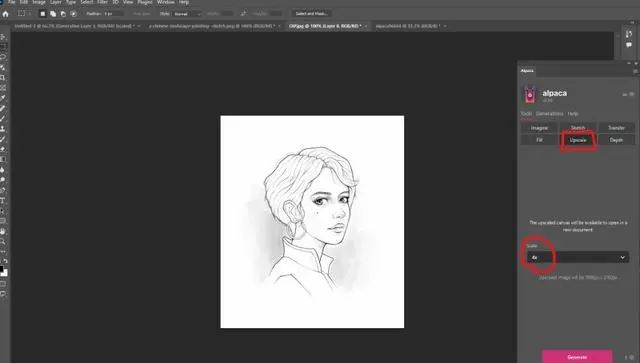Choose Add to selection mode
Image resolution: width=640 pixels, height=363 pixels.
coord(53,14)
